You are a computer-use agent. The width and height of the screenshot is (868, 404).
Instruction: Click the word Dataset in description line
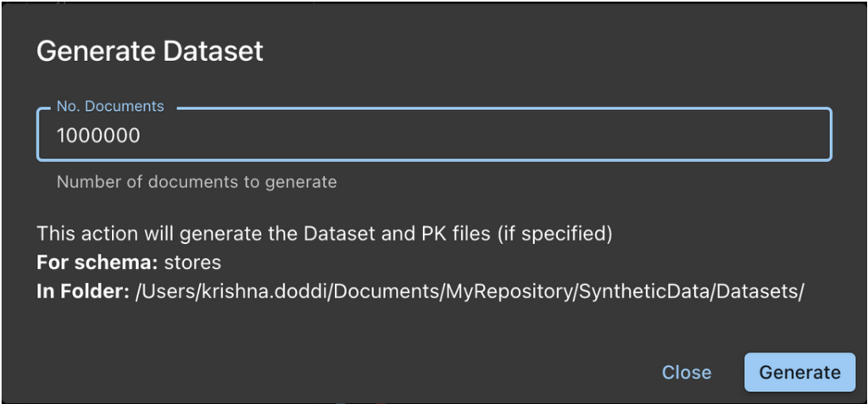click(x=336, y=234)
